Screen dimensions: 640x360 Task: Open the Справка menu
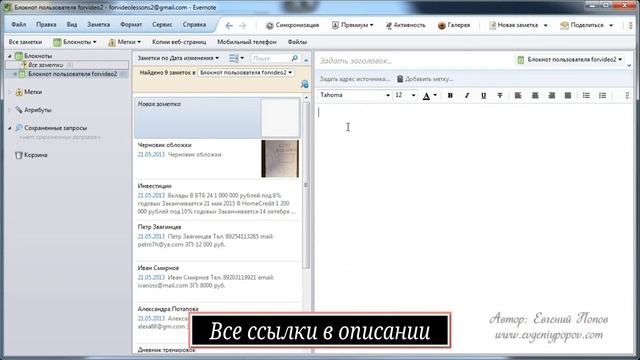click(194, 24)
